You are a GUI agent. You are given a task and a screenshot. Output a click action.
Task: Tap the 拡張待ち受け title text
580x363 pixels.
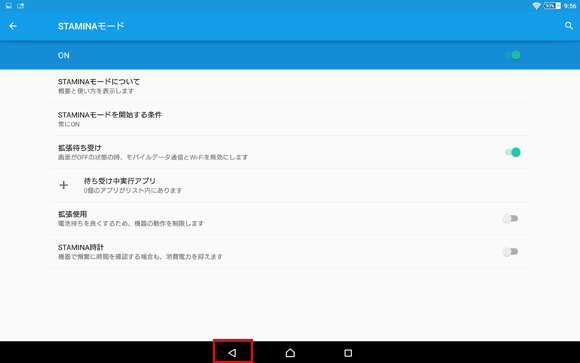tap(80, 148)
